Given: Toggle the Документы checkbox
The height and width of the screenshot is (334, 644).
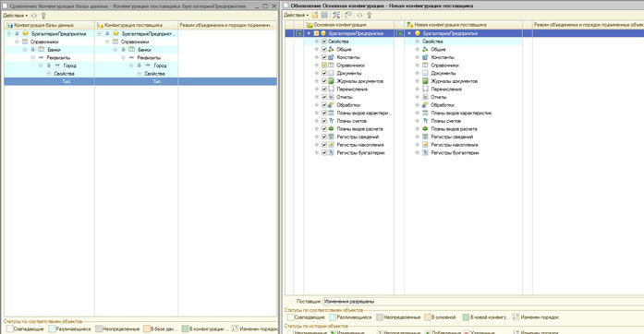Looking at the screenshot, I should click(324, 73).
